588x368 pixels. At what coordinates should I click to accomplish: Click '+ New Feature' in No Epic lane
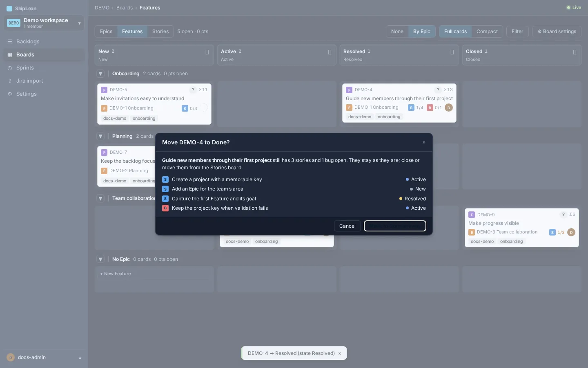point(154,274)
